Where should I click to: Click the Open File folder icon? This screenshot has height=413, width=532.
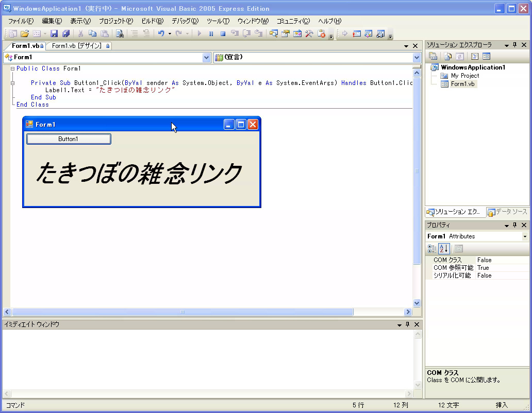tap(24, 34)
